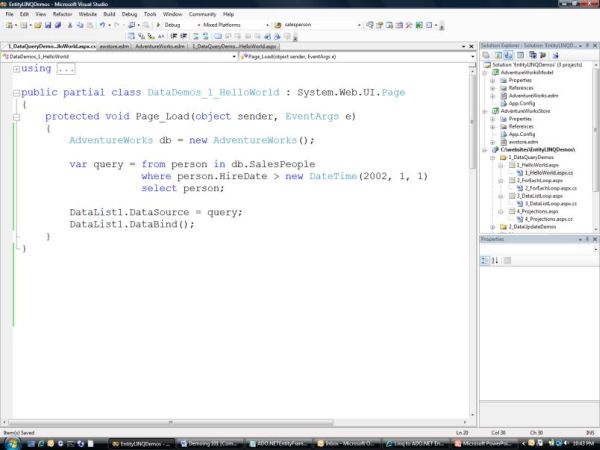Click the Save icon in the toolbar
600x450 pixels.
click(48, 25)
